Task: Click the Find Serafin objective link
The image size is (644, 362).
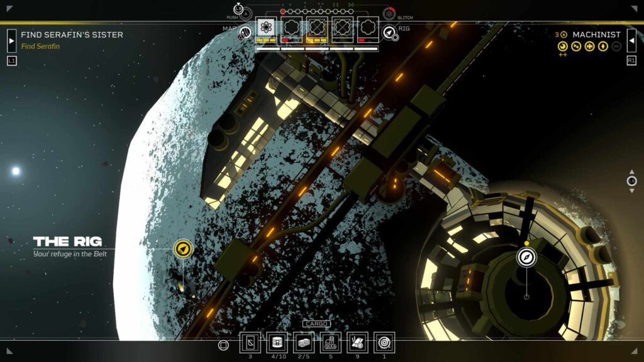Action: (x=40, y=47)
